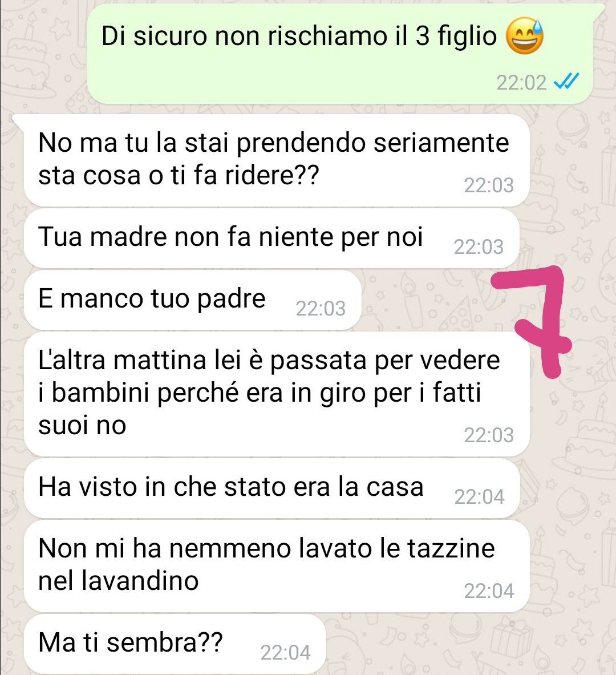Image resolution: width=616 pixels, height=675 pixels.
Task: Tap the sweating smile emoji
Action: [524, 36]
